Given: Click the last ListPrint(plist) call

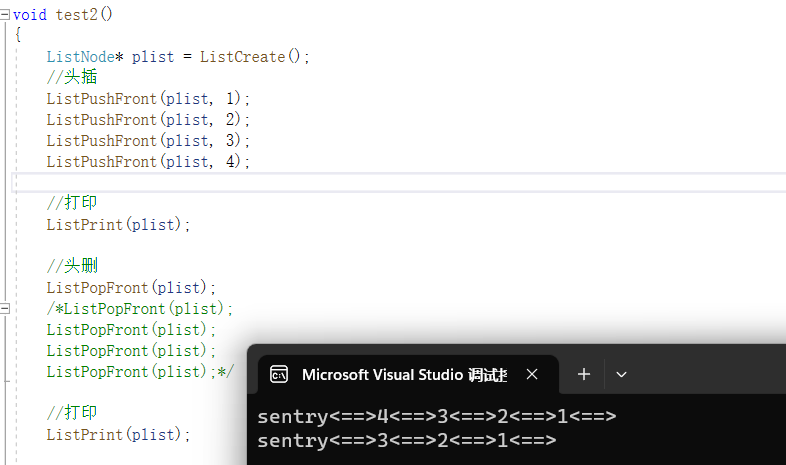Looking at the screenshot, I should 118,434.
